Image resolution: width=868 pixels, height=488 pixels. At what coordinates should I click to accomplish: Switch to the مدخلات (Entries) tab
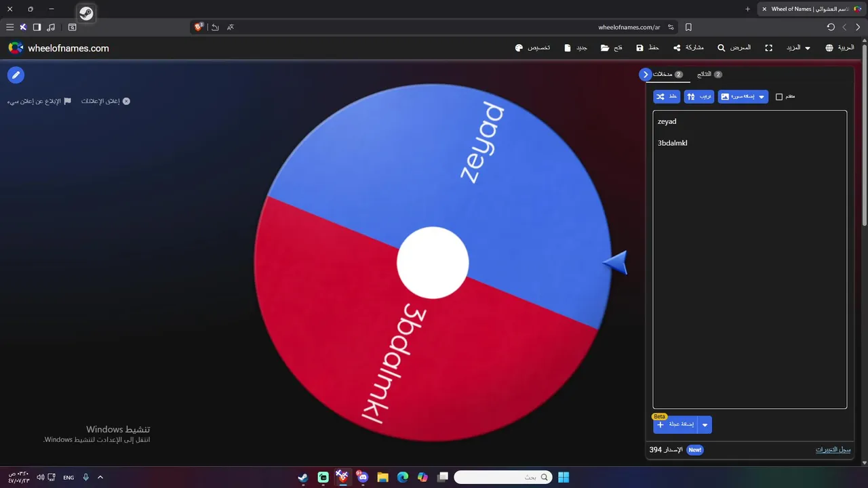[x=667, y=75]
